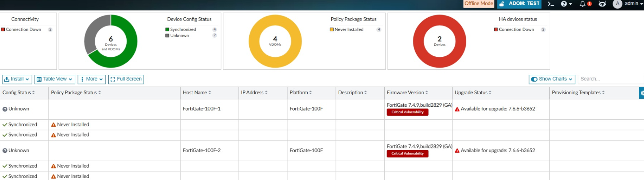Select host FortiGate-100F-2
Screen dimensions: 644x180
[201, 151]
